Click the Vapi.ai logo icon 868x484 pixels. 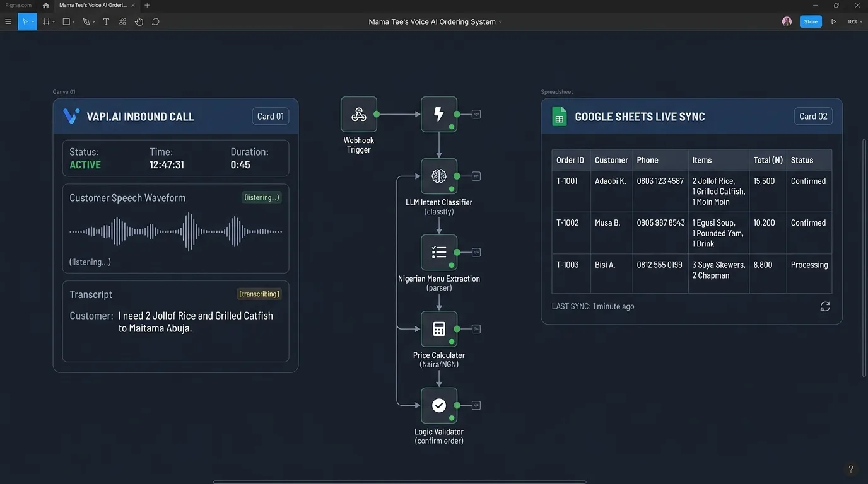pos(71,116)
